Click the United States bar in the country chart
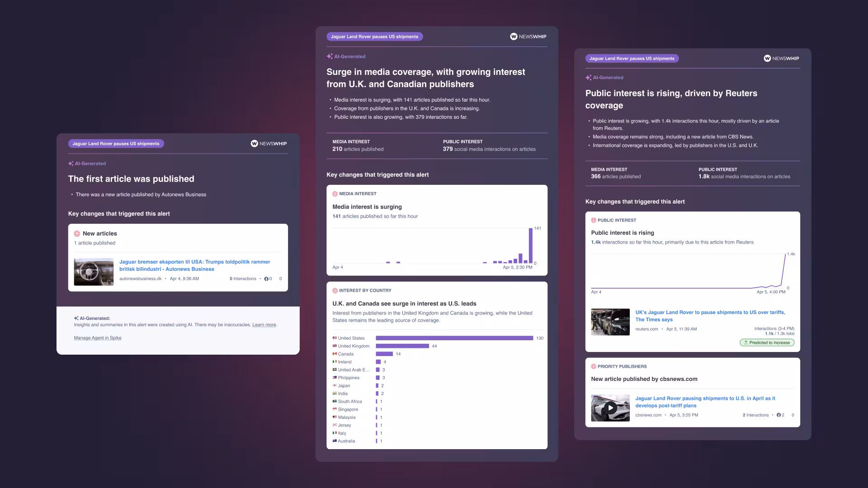 click(x=454, y=338)
